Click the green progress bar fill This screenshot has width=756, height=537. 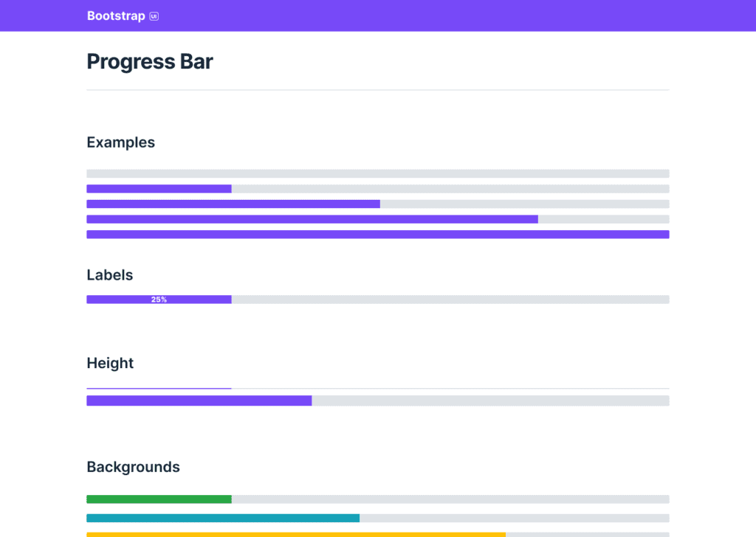coord(159,499)
